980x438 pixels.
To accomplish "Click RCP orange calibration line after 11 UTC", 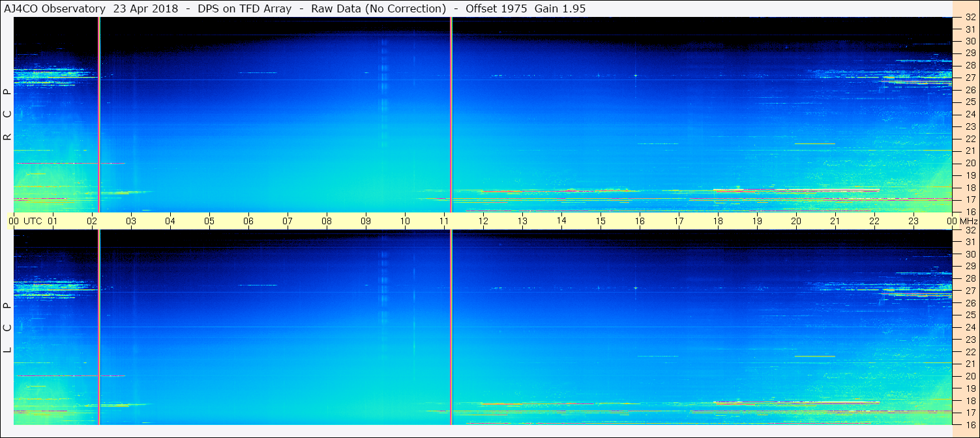I will pyautogui.click(x=451, y=114).
